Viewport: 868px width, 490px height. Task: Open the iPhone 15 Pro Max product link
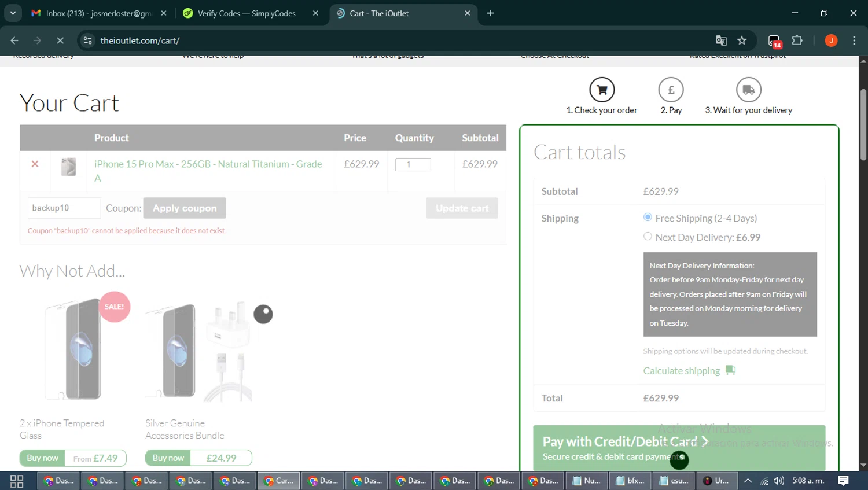pos(208,171)
